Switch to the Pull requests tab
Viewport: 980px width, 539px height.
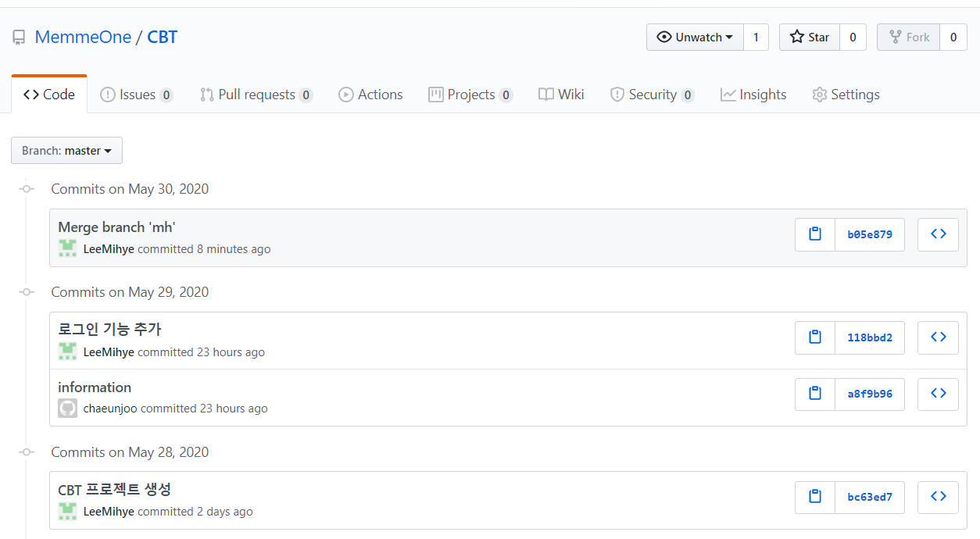[x=256, y=95]
